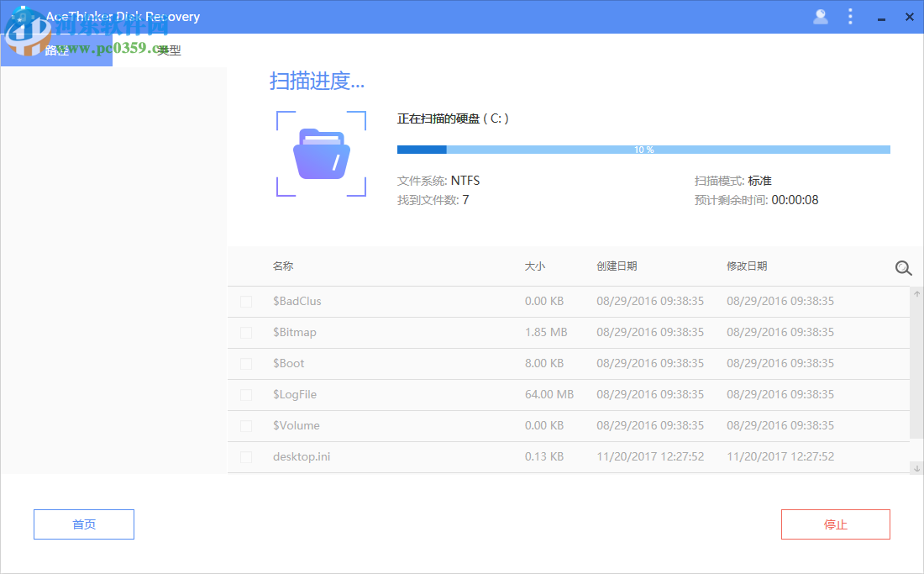Sort by the 大小 column header
The width and height of the screenshot is (924, 574).
(x=535, y=266)
